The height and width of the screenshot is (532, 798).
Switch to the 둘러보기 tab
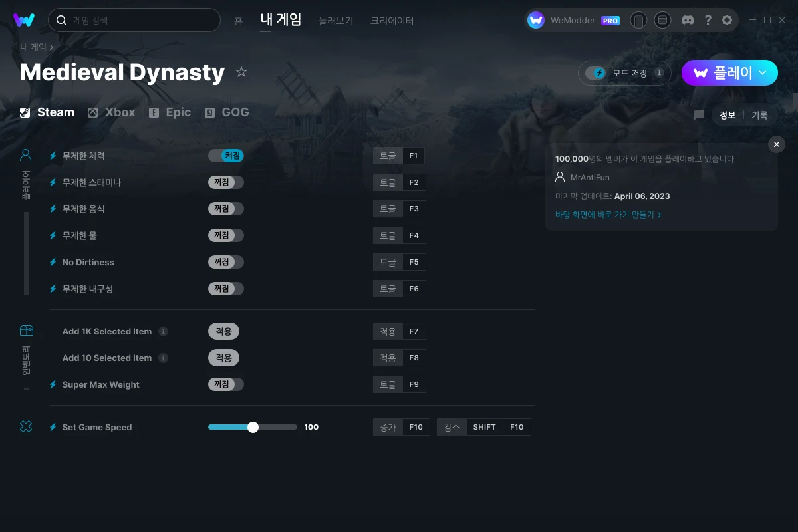click(x=336, y=21)
